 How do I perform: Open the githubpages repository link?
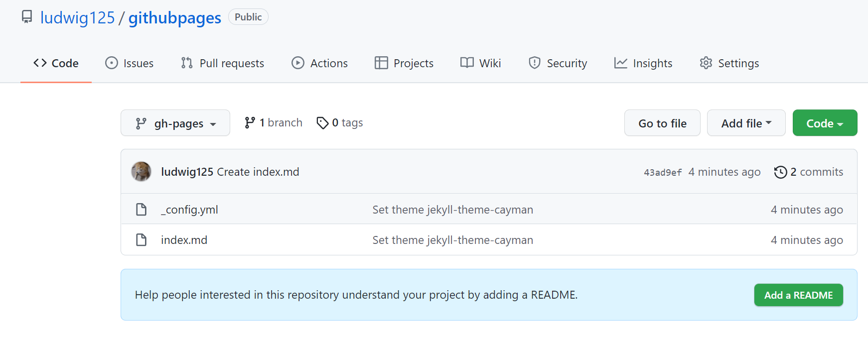click(x=175, y=18)
